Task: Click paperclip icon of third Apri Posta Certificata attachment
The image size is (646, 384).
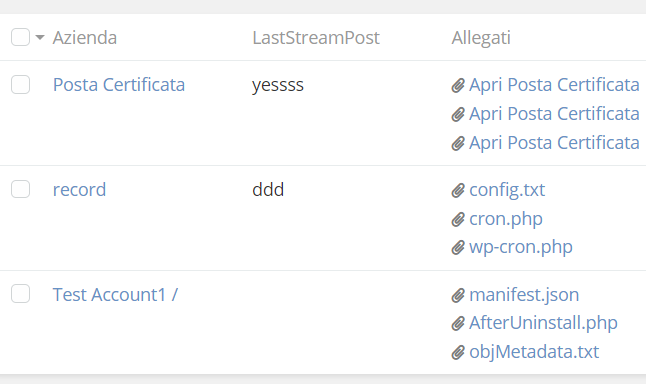Action: (x=458, y=143)
